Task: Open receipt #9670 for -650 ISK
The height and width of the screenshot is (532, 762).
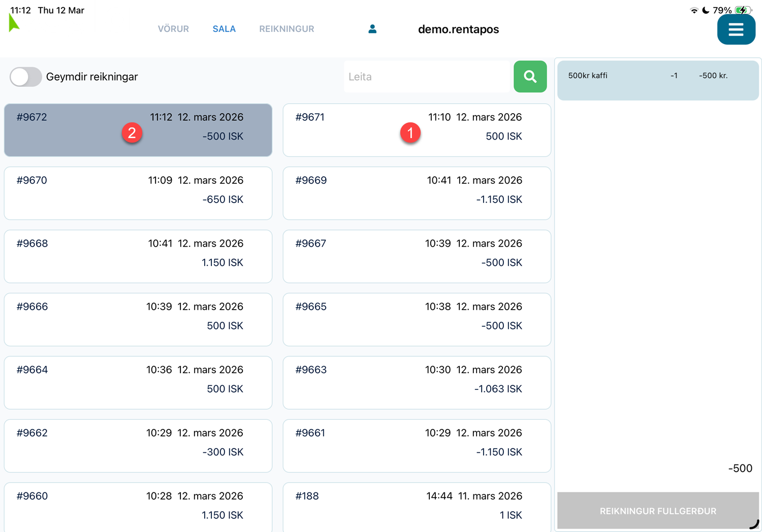Action: (138, 193)
